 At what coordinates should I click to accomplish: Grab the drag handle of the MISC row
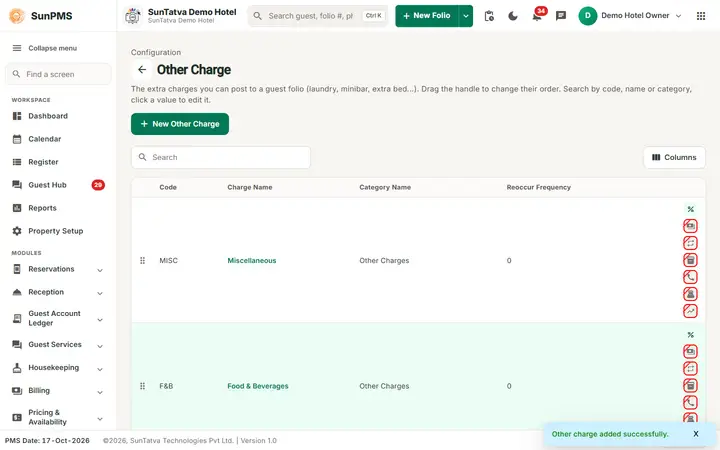pos(142,260)
